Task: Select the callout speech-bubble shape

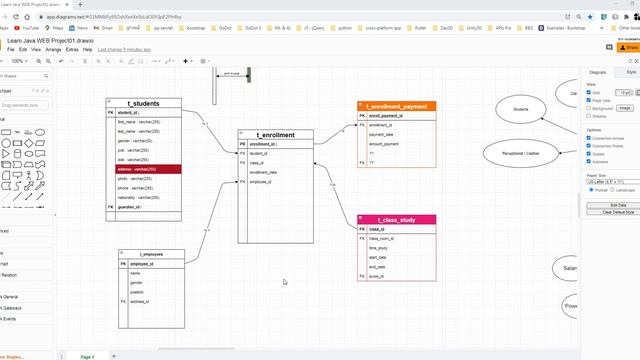Action: [x=17, y=176]
